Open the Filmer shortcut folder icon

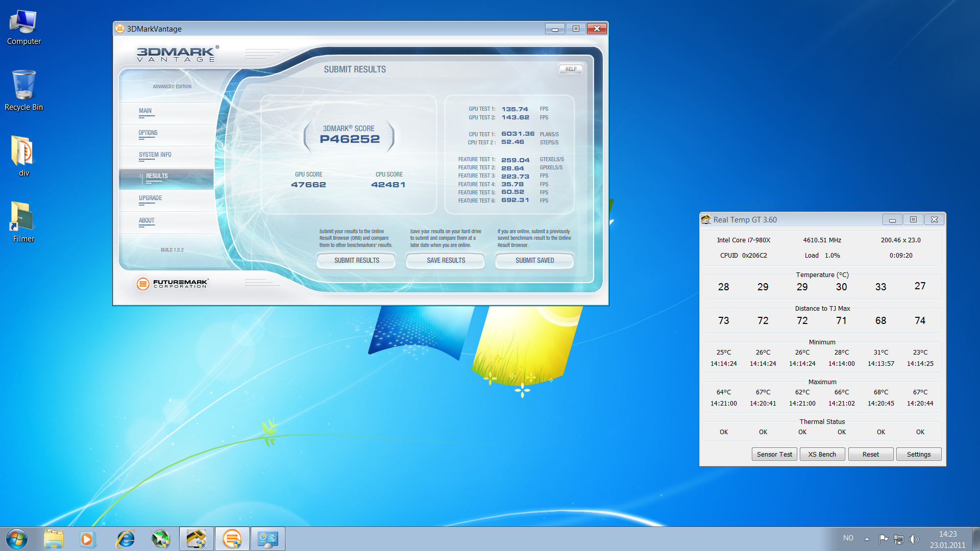pos(23,222)
